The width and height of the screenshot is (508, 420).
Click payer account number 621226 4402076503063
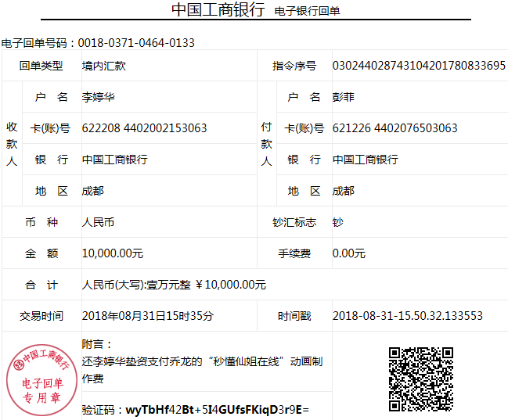pyautogui.click(x=395, y=128)
